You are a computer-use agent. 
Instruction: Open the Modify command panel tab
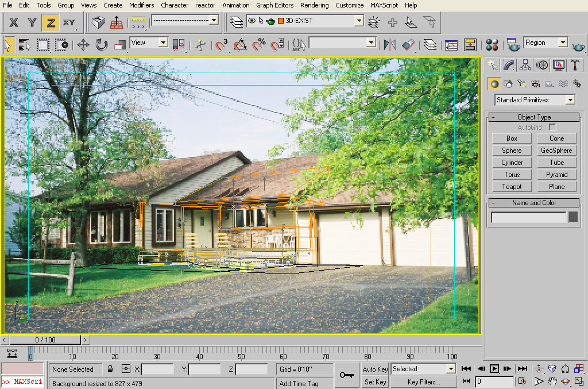[x=508, y=65]
